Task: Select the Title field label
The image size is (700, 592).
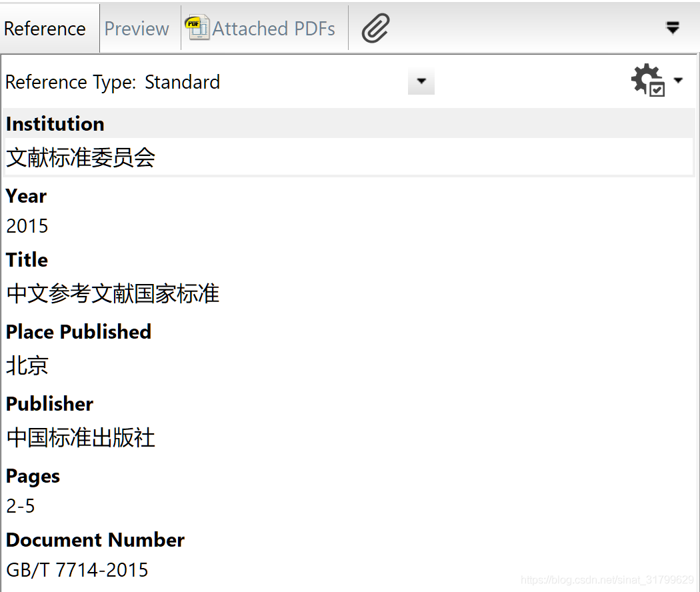Action: coord(27,260)
